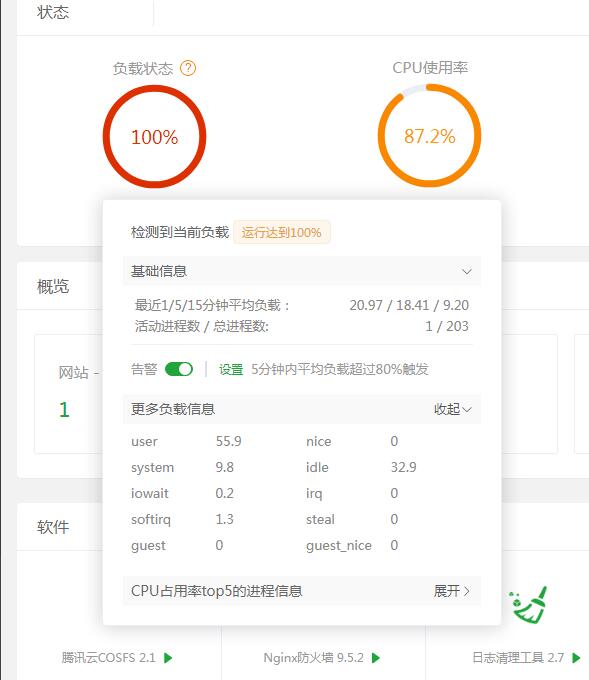
Task: Click the orange 87.2% CPU usage gauge
Action: tap(429, 136)
